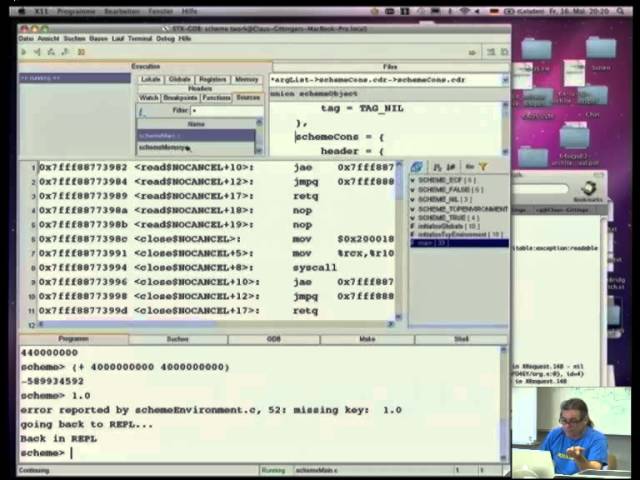Select the schemeMemory source row
The width and height of the screenshot is (640, 480).
click(x=196, y=148)
